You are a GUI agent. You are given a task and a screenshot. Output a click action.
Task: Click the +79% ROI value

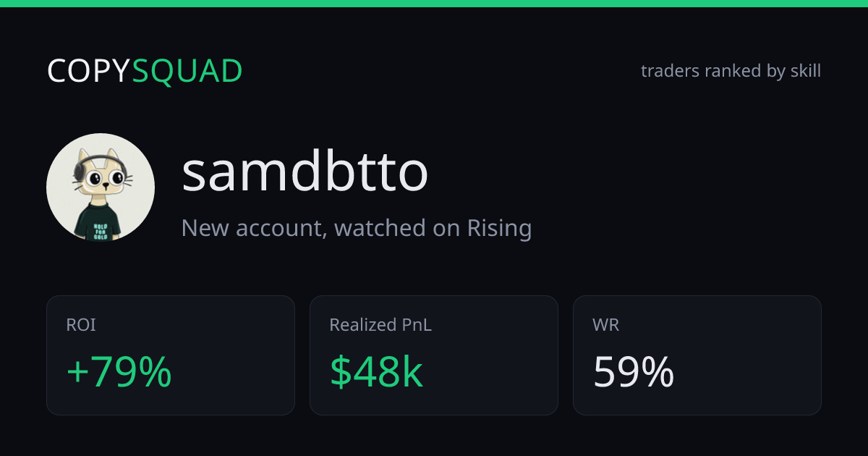point(119,372)
